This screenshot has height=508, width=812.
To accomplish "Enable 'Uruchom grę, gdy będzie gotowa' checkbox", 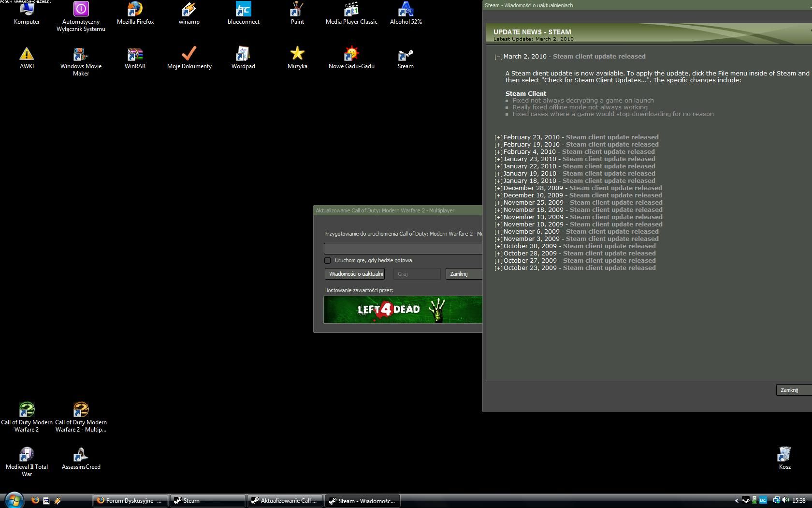I will coord(328,260).
